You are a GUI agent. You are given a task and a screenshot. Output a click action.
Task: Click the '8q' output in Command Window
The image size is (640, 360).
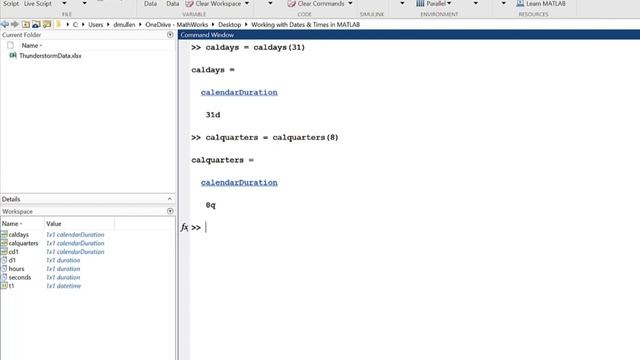(210, 205)
